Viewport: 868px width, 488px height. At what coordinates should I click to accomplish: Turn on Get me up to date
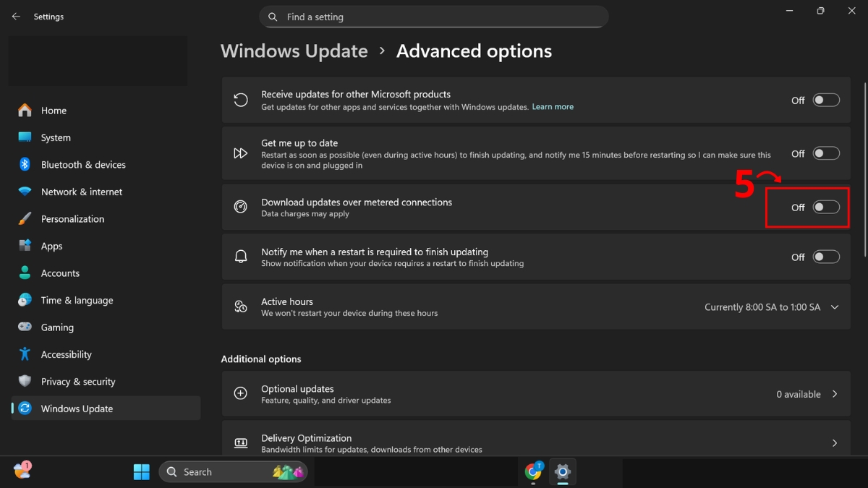825,153
